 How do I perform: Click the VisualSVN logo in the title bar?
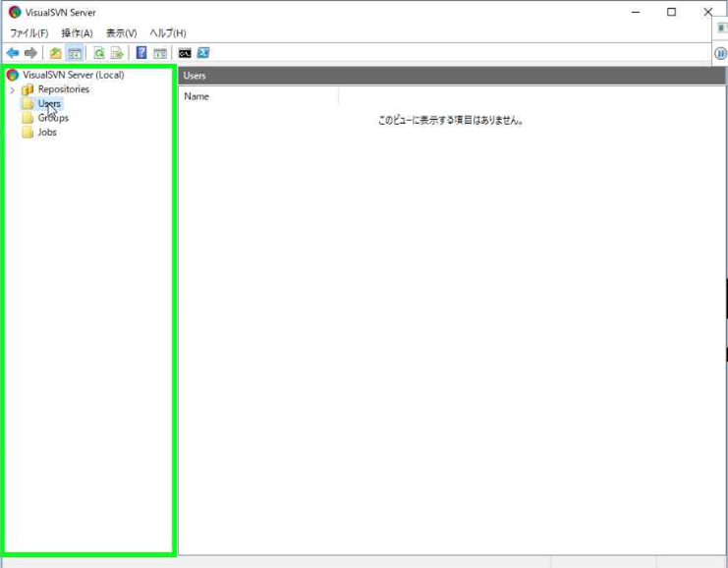click(x=15, y=13)
